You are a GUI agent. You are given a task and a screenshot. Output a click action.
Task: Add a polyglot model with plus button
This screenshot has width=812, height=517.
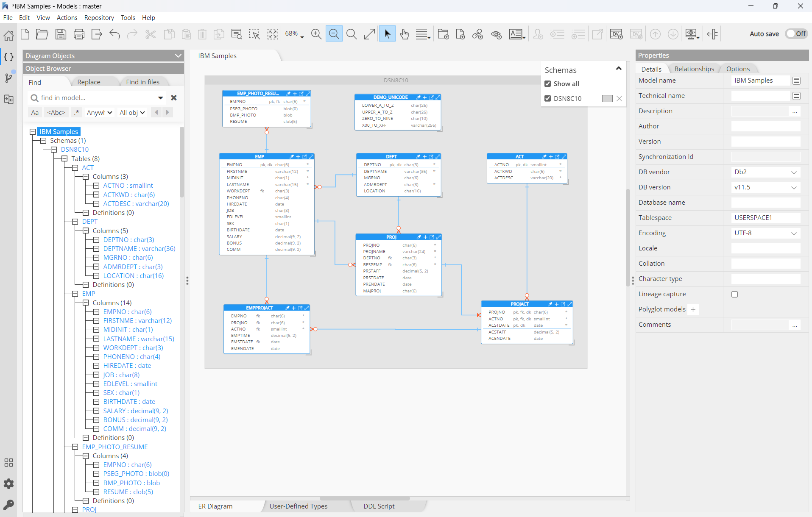(x=693, y=309)
